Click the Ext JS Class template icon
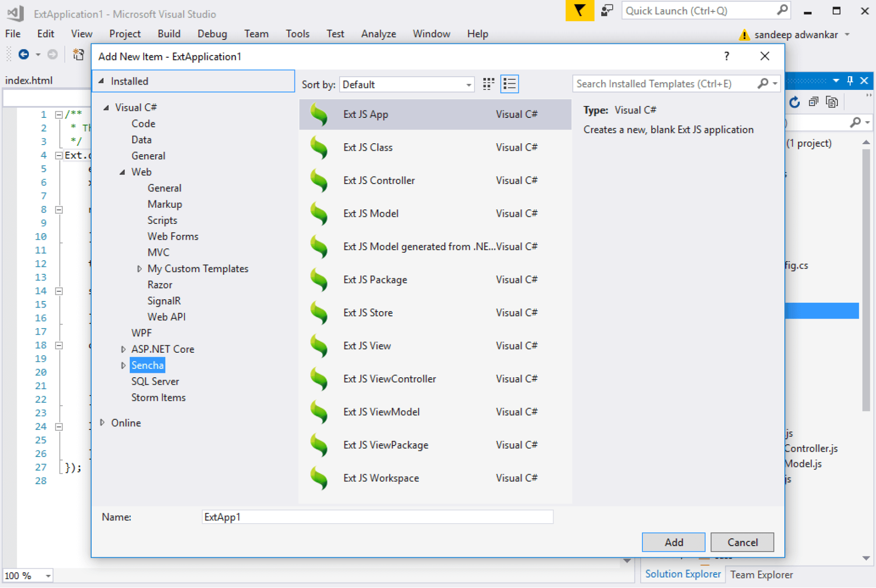Image resolution: width=876 pixels, height=588 pixels. [x=319, y=148]
